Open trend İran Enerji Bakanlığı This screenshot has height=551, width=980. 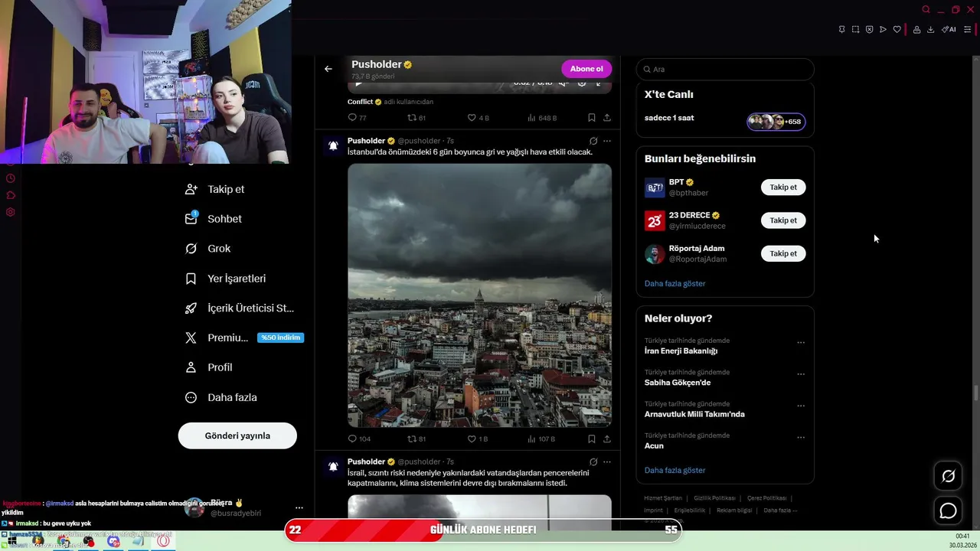pos(681,351)
